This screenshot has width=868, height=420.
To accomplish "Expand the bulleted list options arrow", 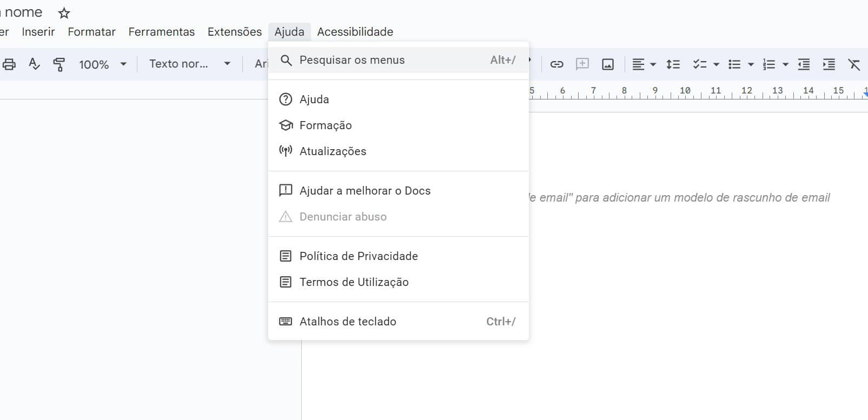I will coord(751,64).
